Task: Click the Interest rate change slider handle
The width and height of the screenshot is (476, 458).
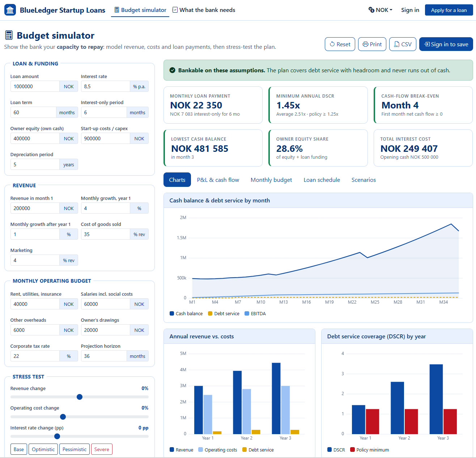Action: 57,436
